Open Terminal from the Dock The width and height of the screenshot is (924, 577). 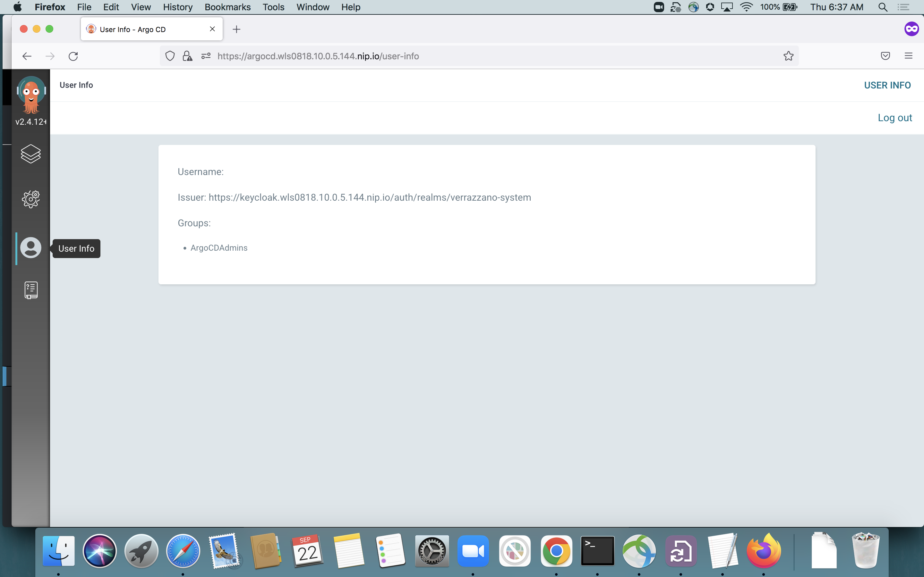tap(597, 551)
